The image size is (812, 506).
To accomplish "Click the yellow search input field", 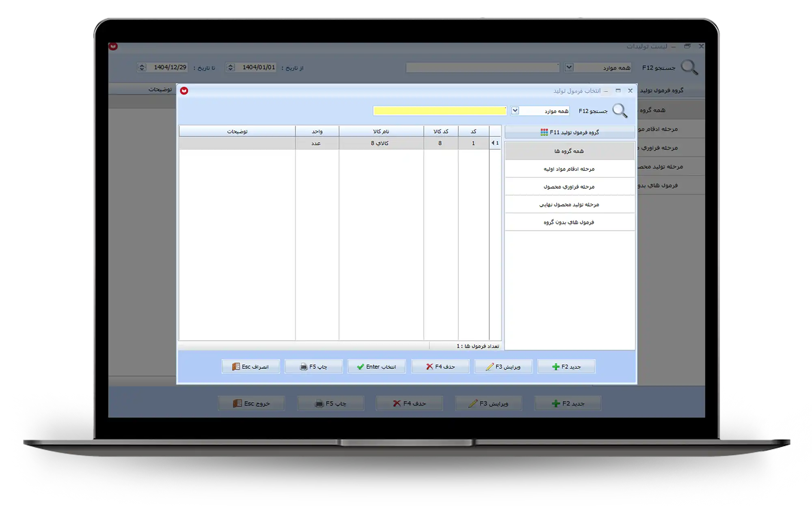I will coord(439,111).
